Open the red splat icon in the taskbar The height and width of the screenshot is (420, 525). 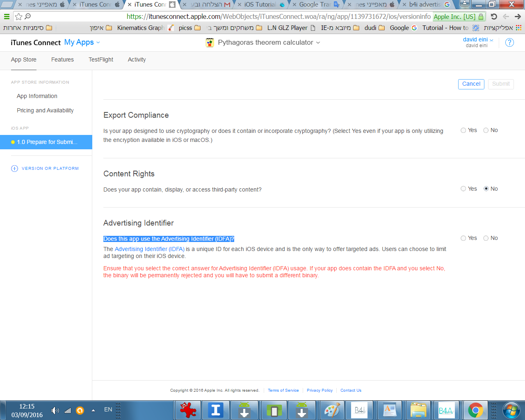(188, 410)
